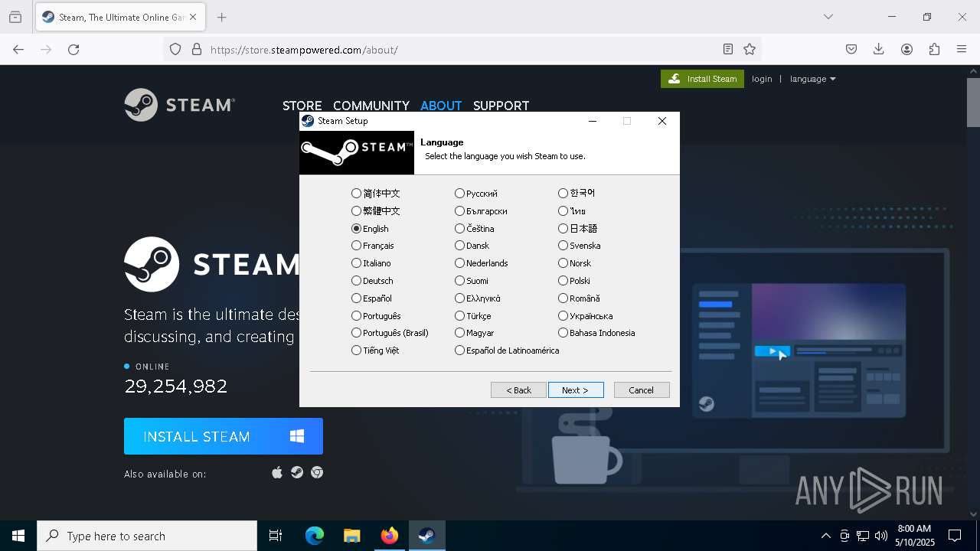The image size is (980, 551).
Task: Open the login link on Steam page
Action: (762, 79)
